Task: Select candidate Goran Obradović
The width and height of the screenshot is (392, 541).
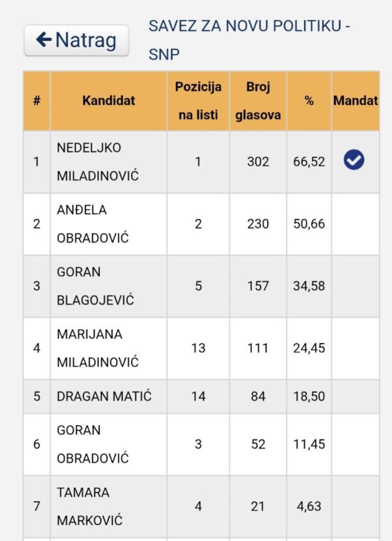Action: tap(92, 444)
